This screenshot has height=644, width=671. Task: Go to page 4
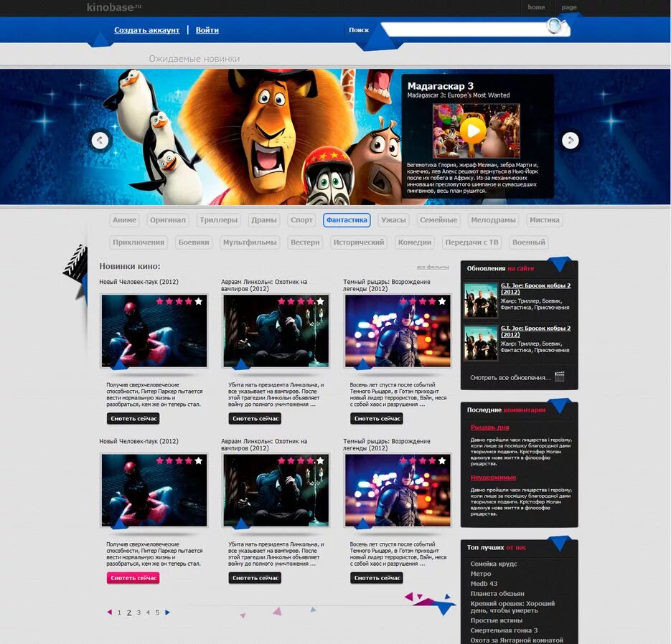(148, 612)
